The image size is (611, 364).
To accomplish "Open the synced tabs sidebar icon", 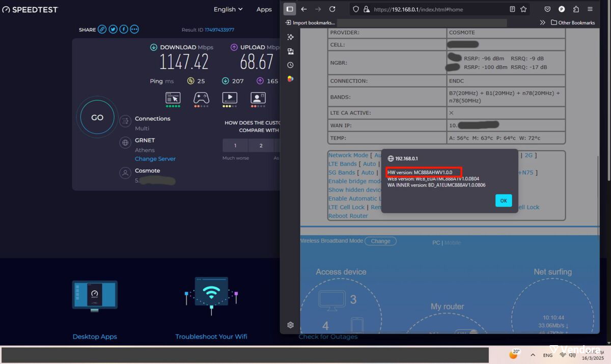I will tap(290, 51).
